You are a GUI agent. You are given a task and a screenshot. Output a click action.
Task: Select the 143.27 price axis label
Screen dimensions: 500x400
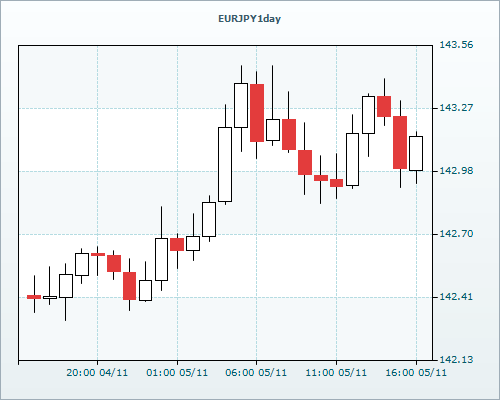click(x=456, y=108)
